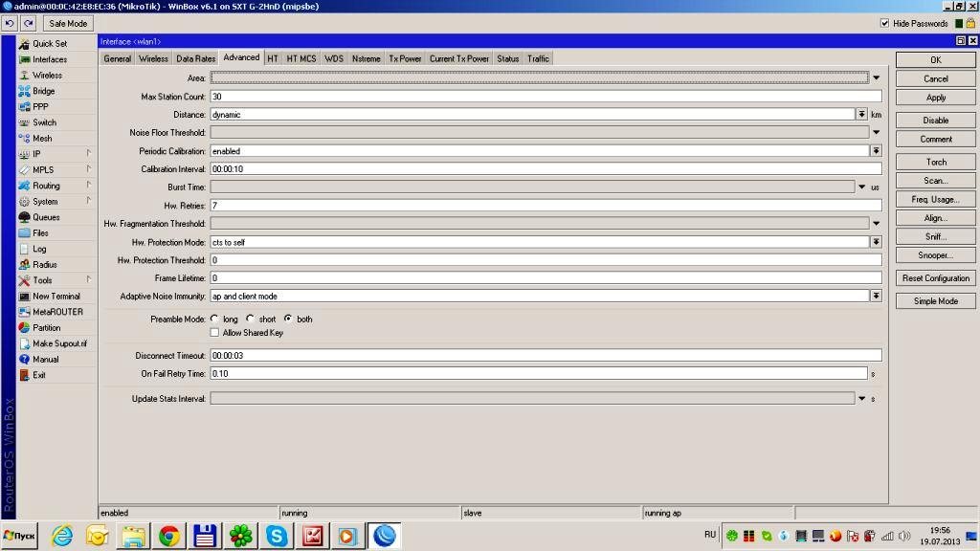The width and height of the screenshot is (980, 551).
Task: Switch to the Tx Power tab
Action: [x=405, y=58]
